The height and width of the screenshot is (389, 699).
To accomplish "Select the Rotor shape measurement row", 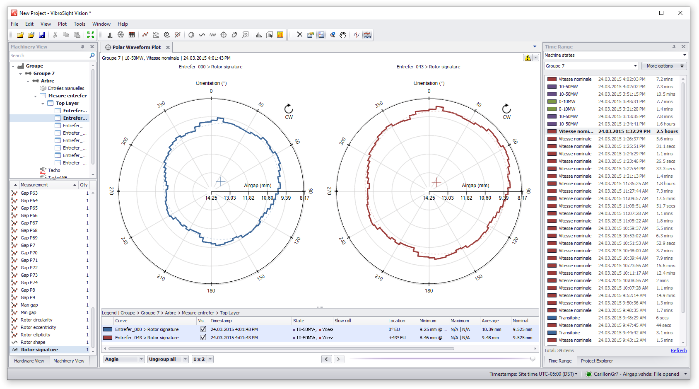I will 49,342.
